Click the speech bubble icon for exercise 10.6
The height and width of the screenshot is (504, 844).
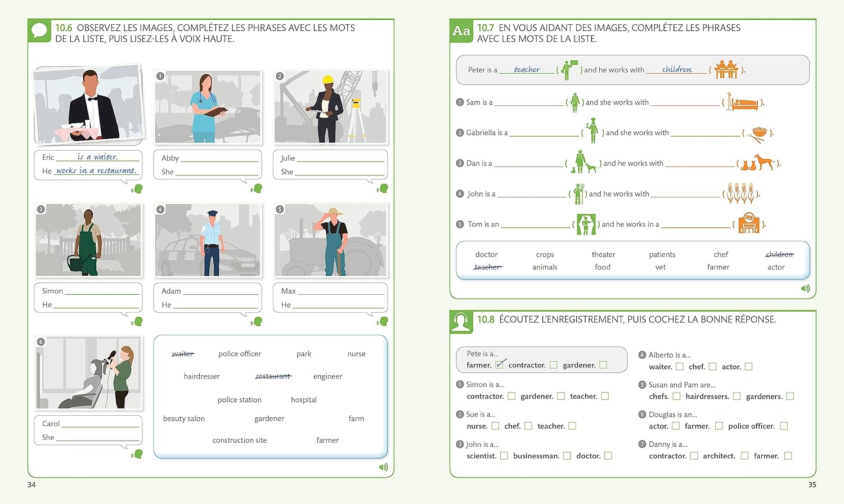(x=39, y=31)
